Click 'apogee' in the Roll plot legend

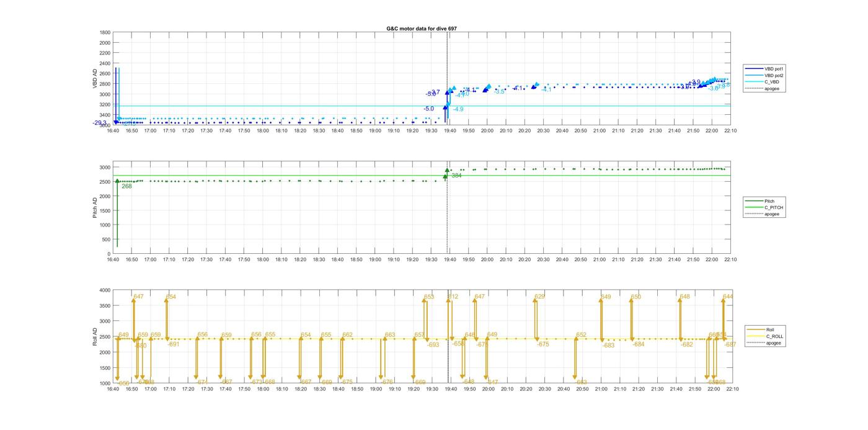point(764,343)
